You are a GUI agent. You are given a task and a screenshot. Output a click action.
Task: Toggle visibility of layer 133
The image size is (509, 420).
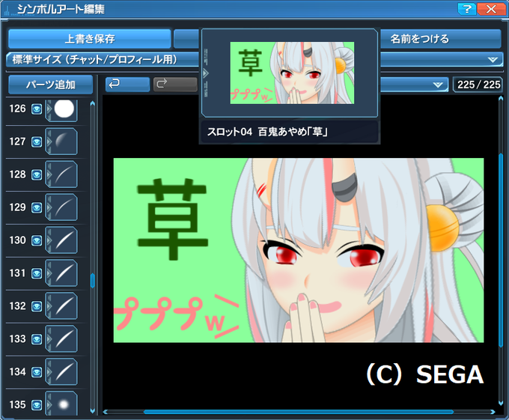coord(37,339)
